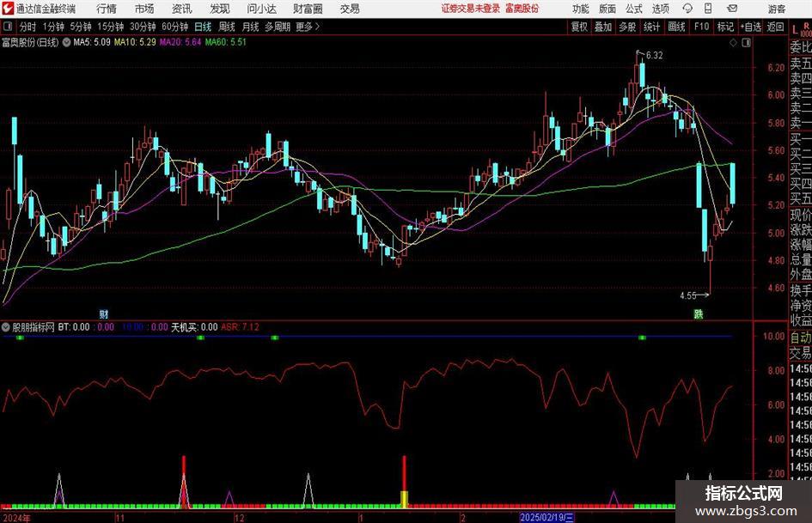
Task: Click the MA5: 5.09 value
Action: [92, 42]
